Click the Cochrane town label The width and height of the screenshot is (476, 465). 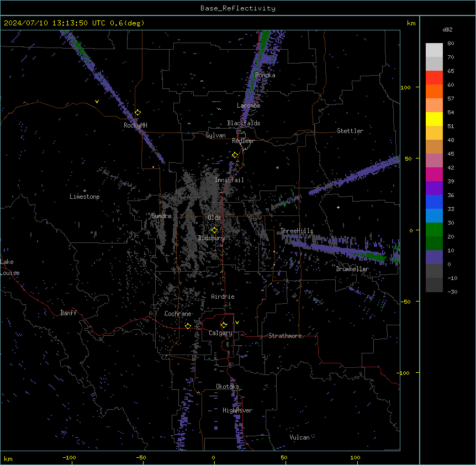click(178, 314)
